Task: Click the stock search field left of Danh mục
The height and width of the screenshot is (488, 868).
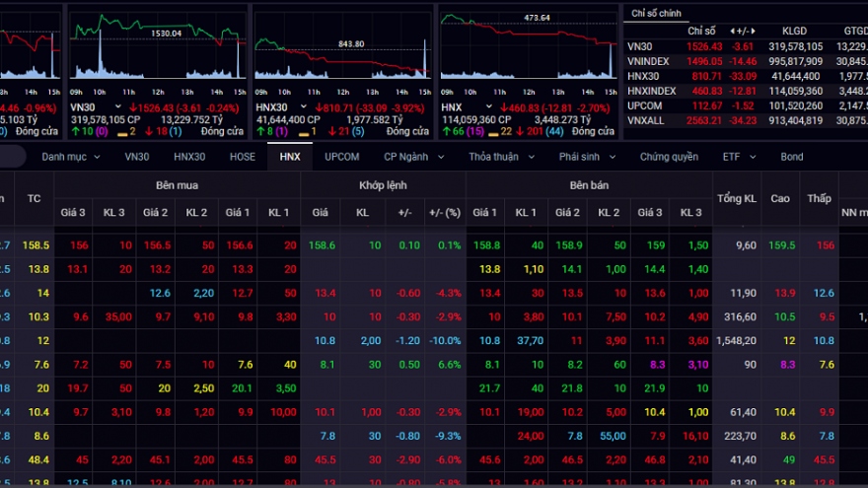Action: coord(12,157)
